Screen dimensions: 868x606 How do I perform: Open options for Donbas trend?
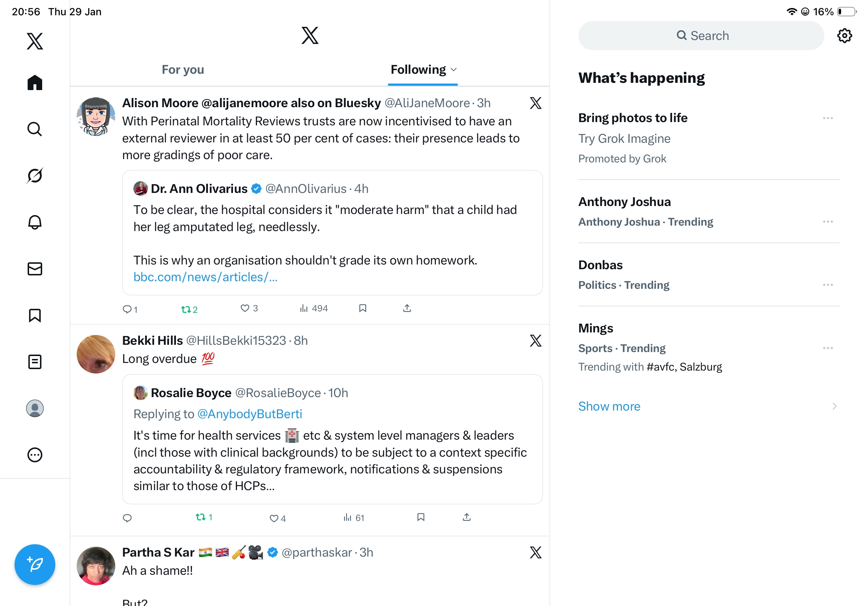pos(828,285)
